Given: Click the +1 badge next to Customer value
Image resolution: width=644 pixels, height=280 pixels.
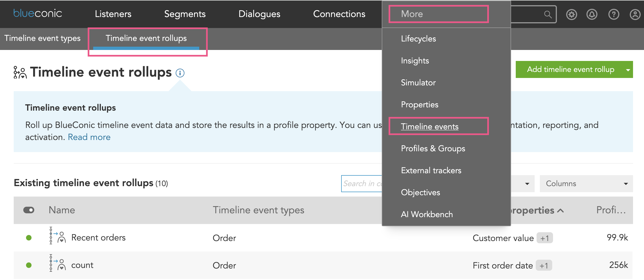Looking at the screenshot, I should click(545, 238).
